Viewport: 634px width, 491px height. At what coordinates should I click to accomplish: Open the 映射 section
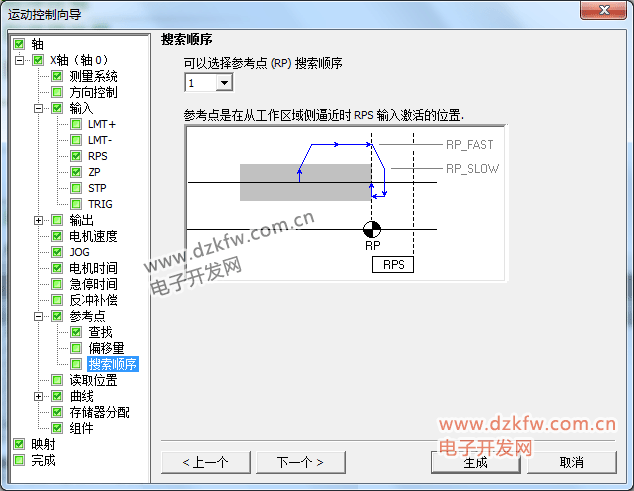tap(43, 444)
